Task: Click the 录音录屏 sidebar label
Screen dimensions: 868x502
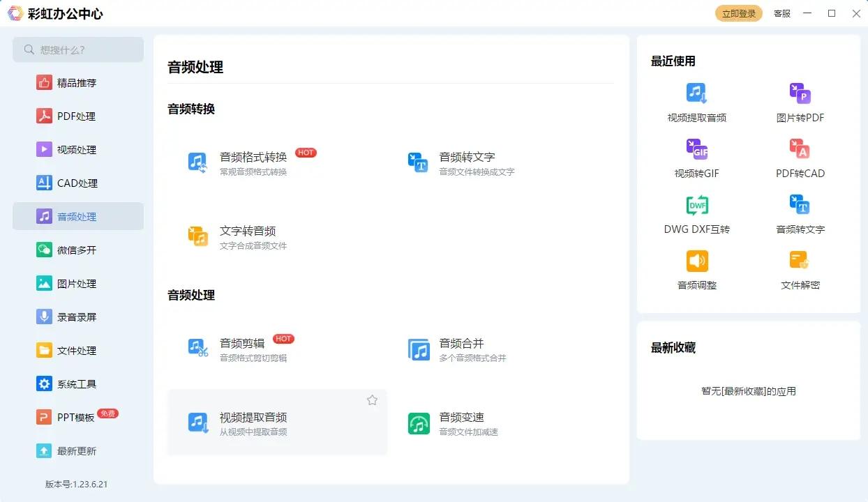Action: (x=77, y=317)
